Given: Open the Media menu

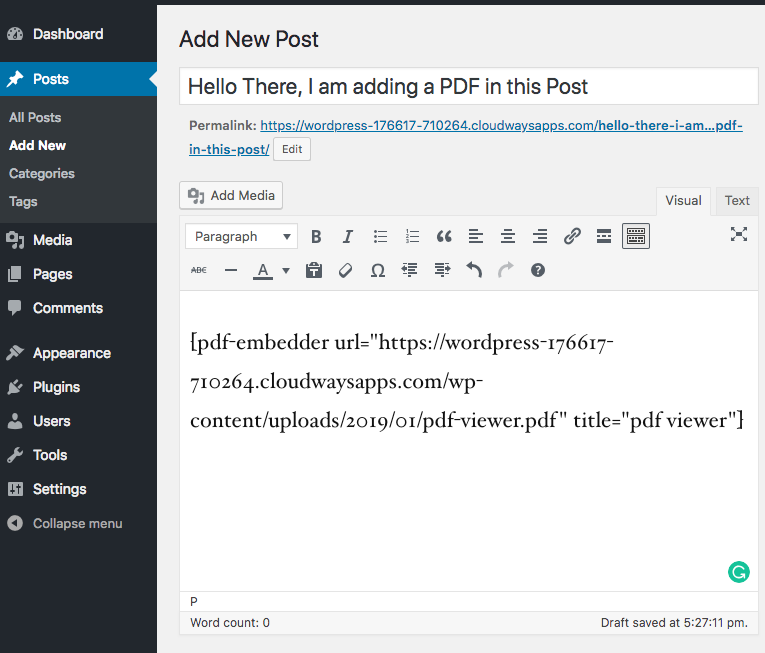Looking at the screenshot, I should click(x=78, y=240).
